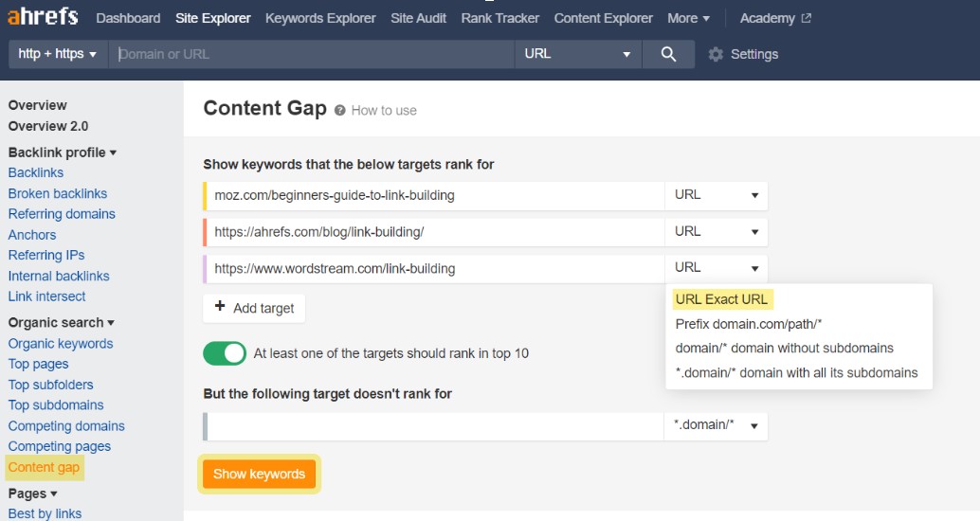
Task: Open the Internal backlinks report
Action: click(x=59, y=276)
